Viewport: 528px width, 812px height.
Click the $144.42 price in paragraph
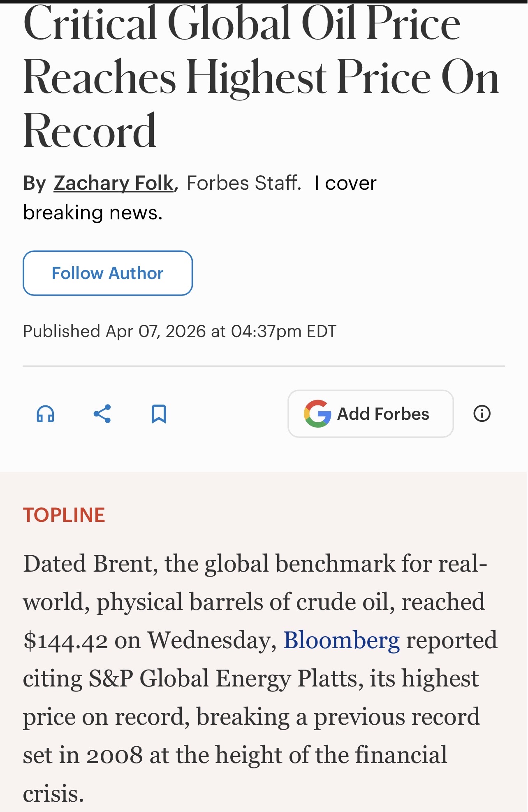(65, 641)
